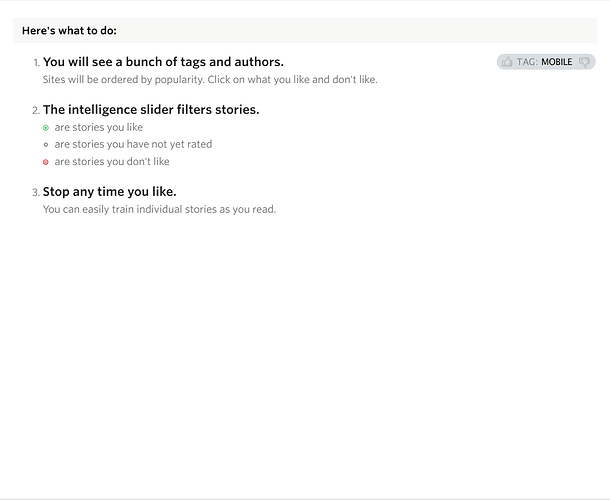Click the "TAG:" prefix in the tag pill
Viewport: 610px width, 500px height.
point(527,62)
